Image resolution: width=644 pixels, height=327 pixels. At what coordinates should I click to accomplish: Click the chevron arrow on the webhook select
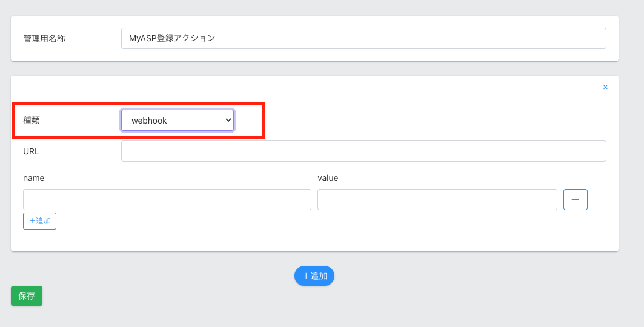coord(228,121)
